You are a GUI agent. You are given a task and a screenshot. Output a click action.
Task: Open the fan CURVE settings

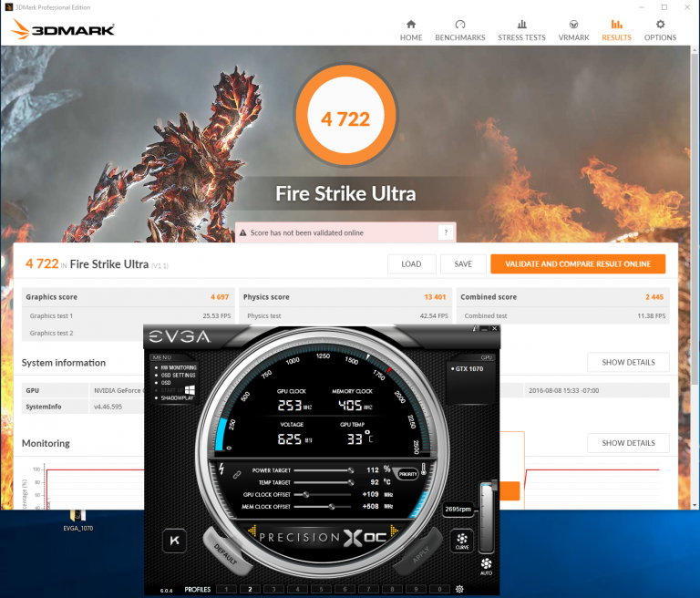[462, 541]
